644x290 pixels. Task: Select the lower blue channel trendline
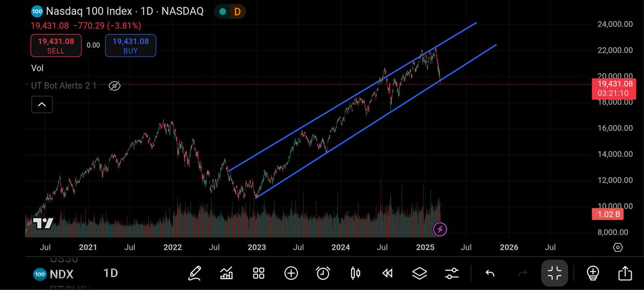(x=376, y=121)
